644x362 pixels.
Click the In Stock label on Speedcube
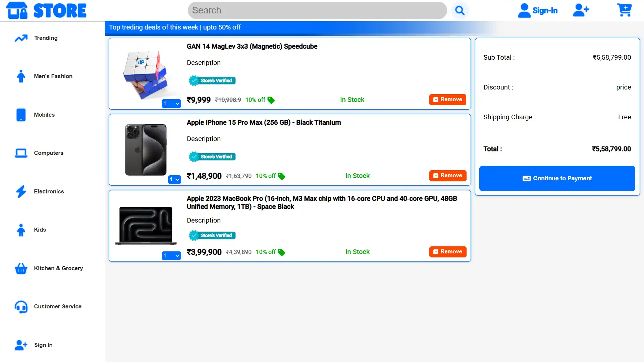(352, 100)
